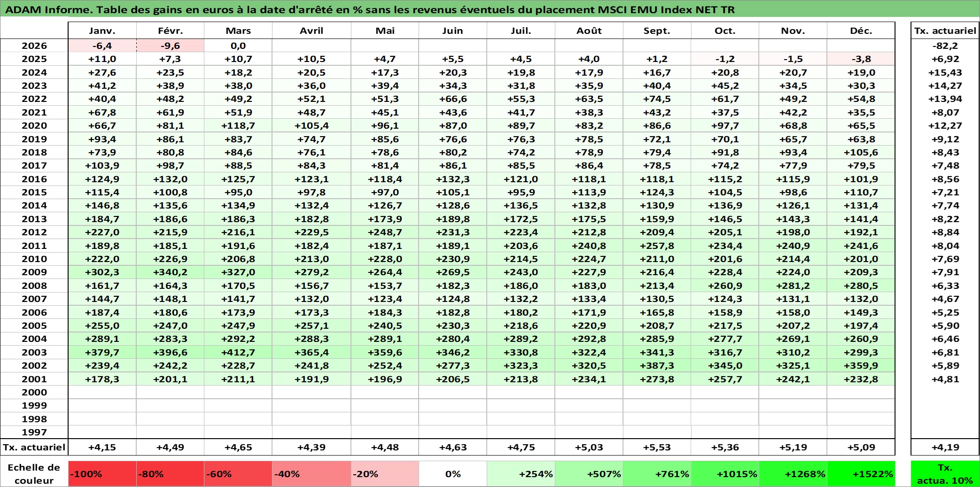Viewport: 980px width, 487px height.
Task: Click the table title mentioning MSCI EMU Index
Action: coord(370,9)
